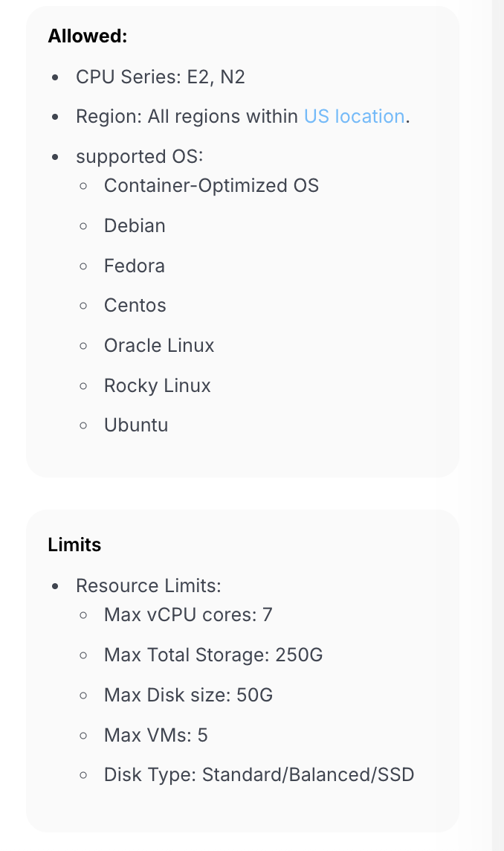The height and width of the screenshot is (851, 504).
Task: Open the US location link
Action: [x=354, y=117]
